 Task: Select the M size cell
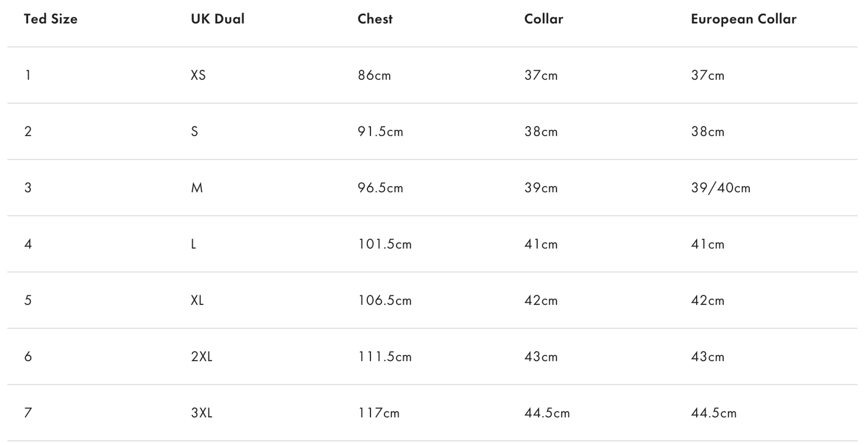[197, 188]
